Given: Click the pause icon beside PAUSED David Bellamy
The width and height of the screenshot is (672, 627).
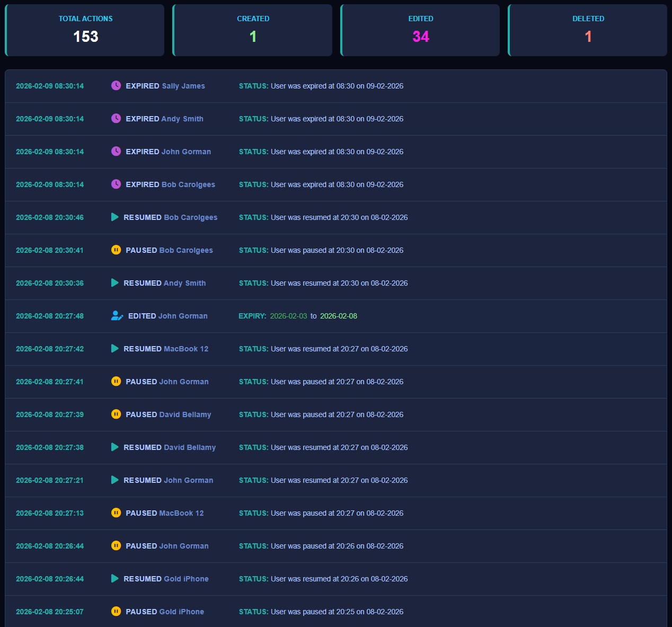Looking at the screenshot, I should pos(116,414).
